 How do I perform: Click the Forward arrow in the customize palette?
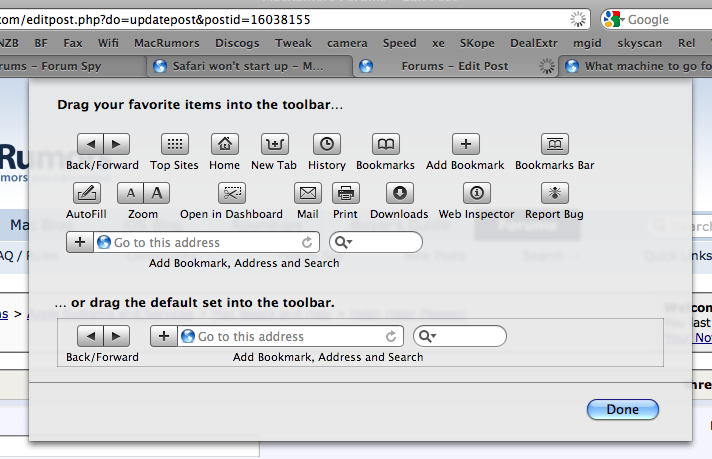pos(117,144)
